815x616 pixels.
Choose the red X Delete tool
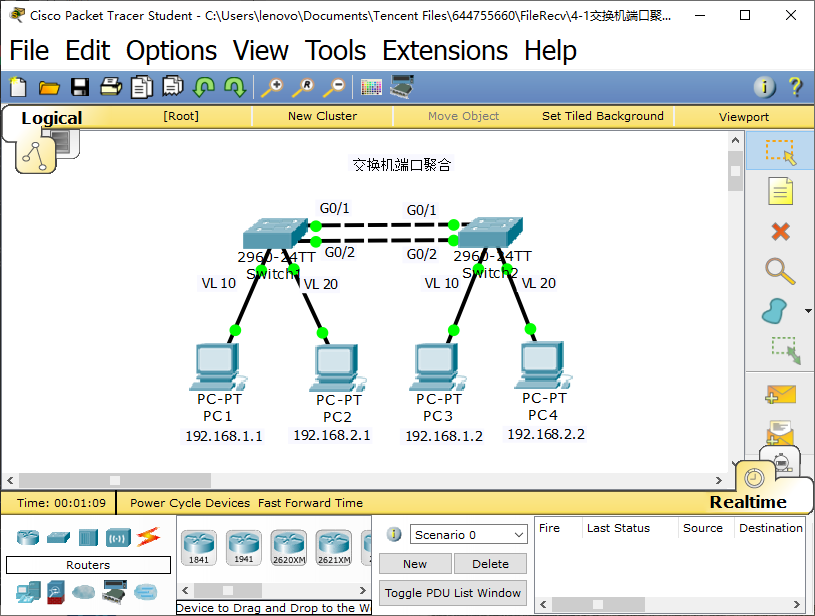click(x=780, y=231)
